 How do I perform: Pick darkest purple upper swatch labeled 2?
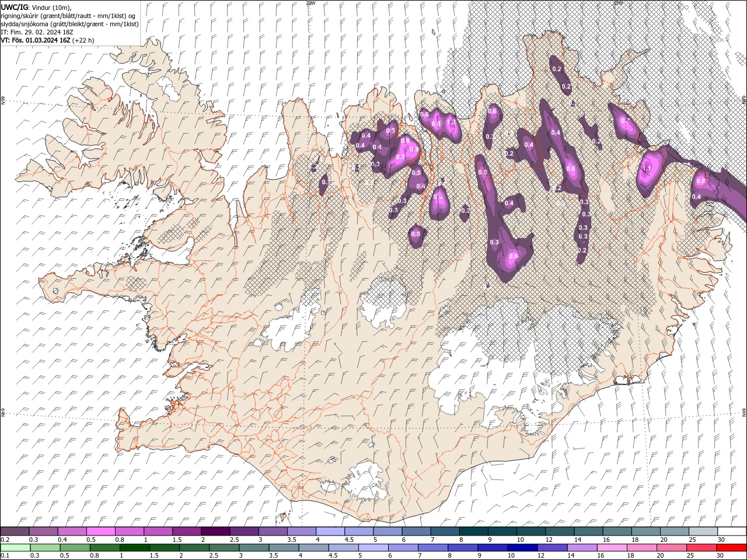coord(215,531)
